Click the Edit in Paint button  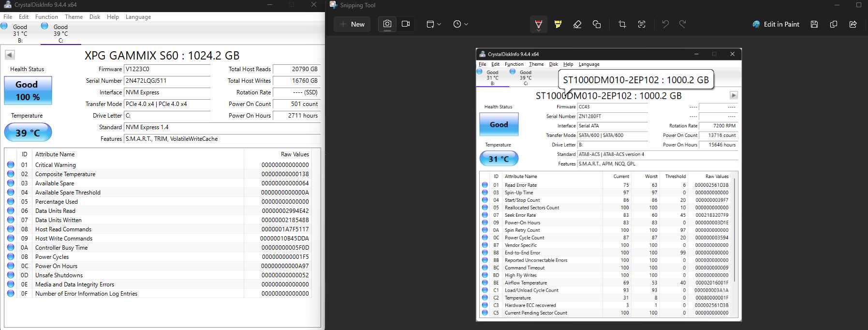[776, 24]
